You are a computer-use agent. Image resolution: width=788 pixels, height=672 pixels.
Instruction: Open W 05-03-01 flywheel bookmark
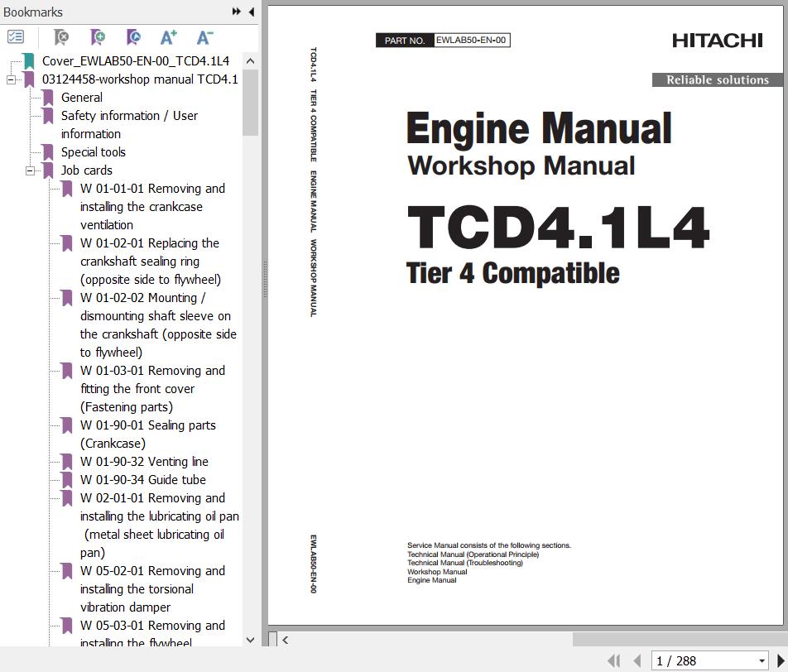[153, 633]
